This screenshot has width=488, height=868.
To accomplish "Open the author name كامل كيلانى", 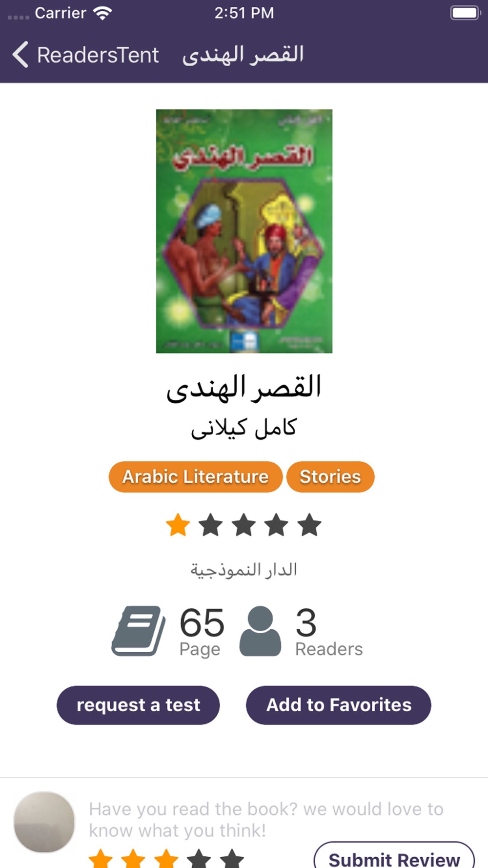I will point(244,428).
